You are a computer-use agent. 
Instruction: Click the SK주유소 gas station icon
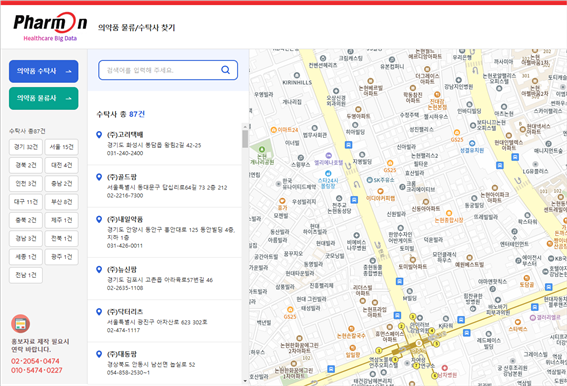tap(369, 180)
